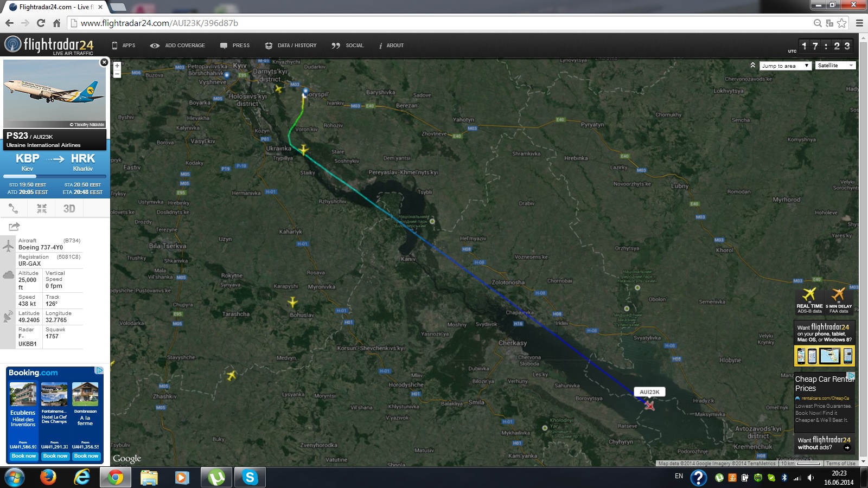868x488 pixels.
Task: Click the Boeing 737 aircraft photo thumbnail
Action: tap(55, 94)
